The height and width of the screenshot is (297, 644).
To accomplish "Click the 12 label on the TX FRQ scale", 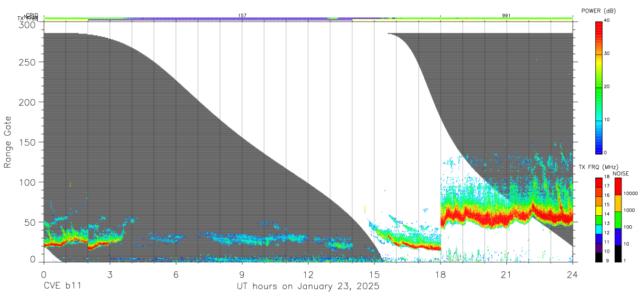I will coord(607,233).
